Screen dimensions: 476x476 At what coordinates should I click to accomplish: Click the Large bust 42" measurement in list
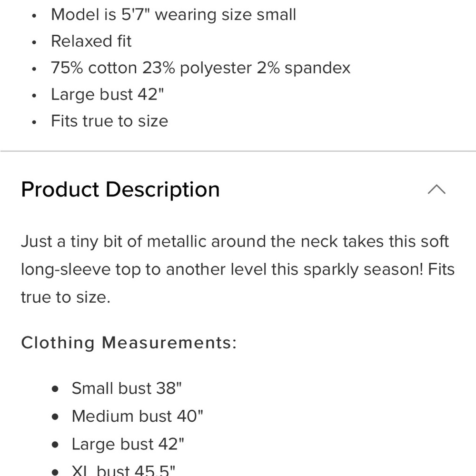pos(128,444)
